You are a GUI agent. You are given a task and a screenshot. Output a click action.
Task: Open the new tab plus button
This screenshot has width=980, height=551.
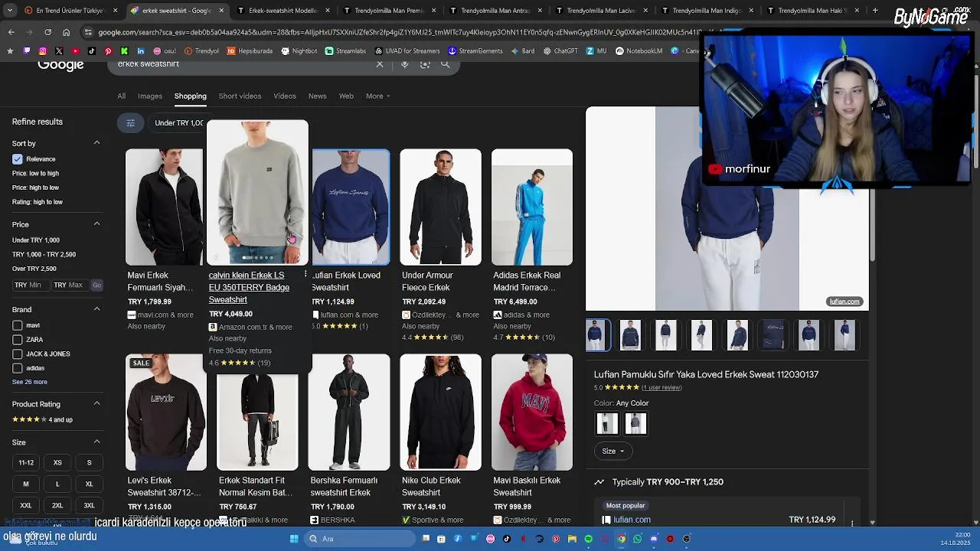(x=875, y=11)
